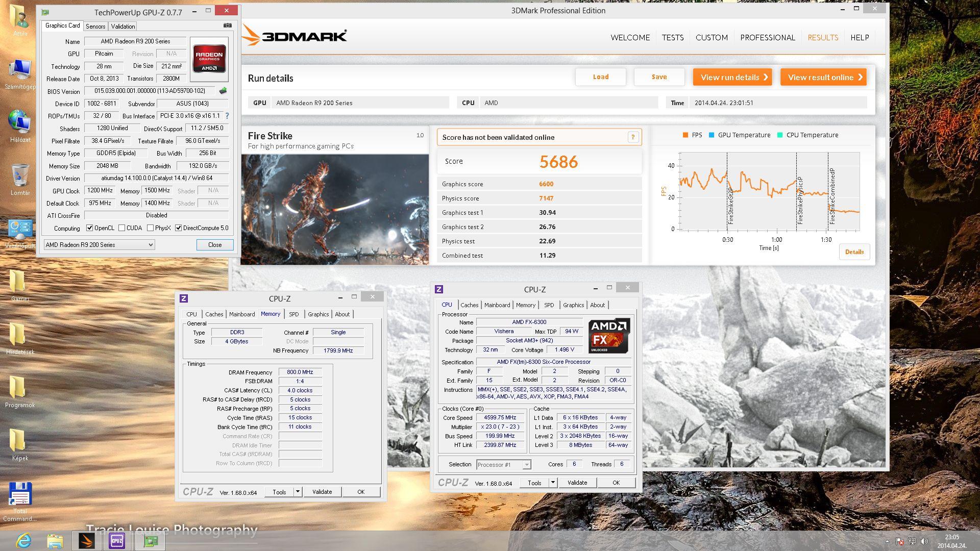The width and height of the screenshot is (980, 551).
Task: Click the GPU-Z screenshot camera icon
Action: 228,26
